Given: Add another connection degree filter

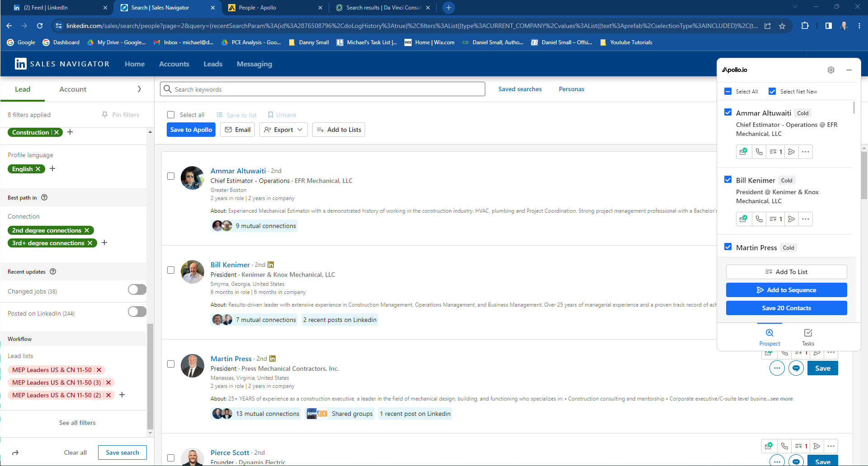Looking at the screenshot, I should coord(104,243).
